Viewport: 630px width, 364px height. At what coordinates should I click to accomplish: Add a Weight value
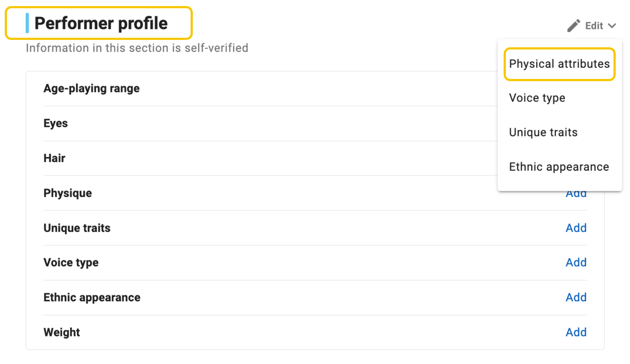click(x=576, y=332)
